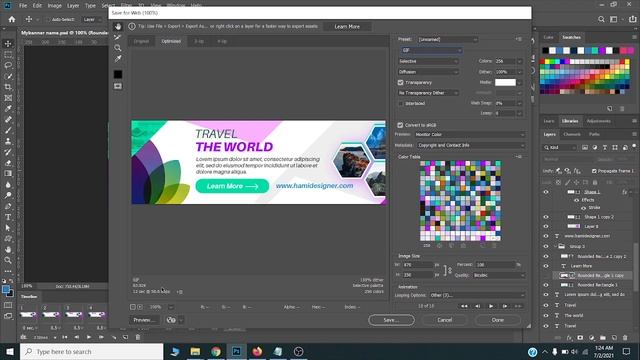
Task: Click the Windows Start button
Action: tap(9, 351)
